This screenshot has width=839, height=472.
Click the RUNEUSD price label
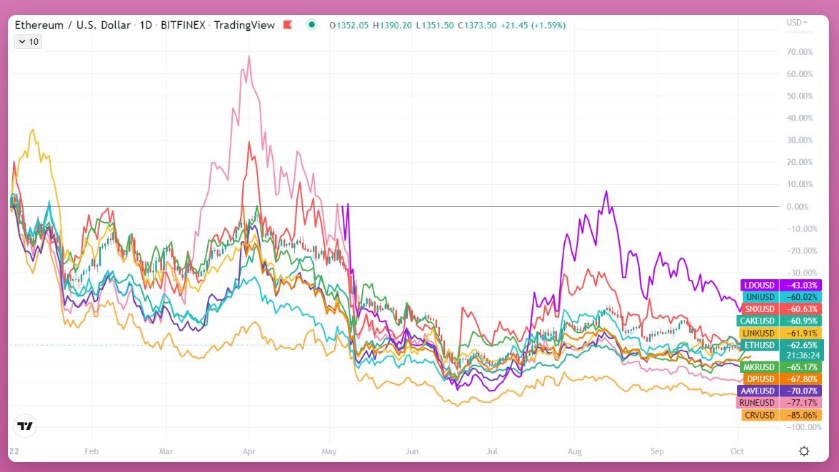pos(758,402)
